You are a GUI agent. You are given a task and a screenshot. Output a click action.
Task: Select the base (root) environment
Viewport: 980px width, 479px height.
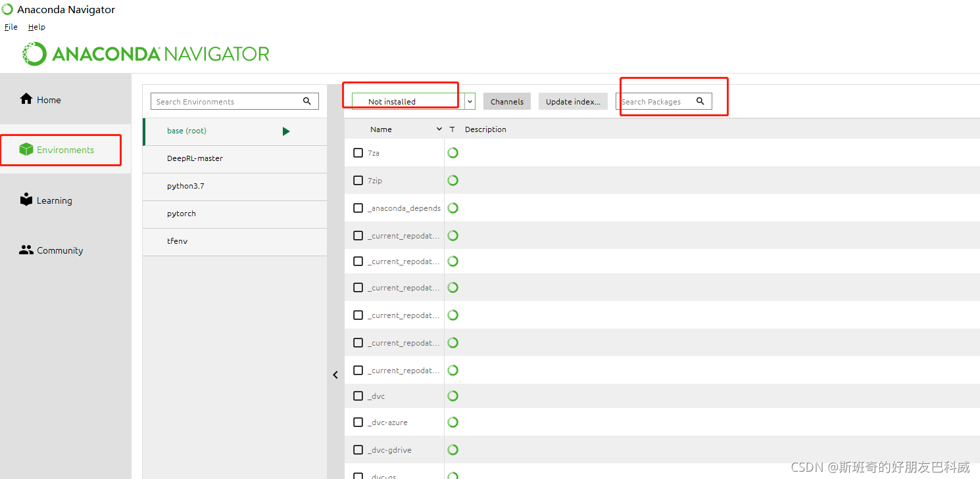(x=235, y=131)
